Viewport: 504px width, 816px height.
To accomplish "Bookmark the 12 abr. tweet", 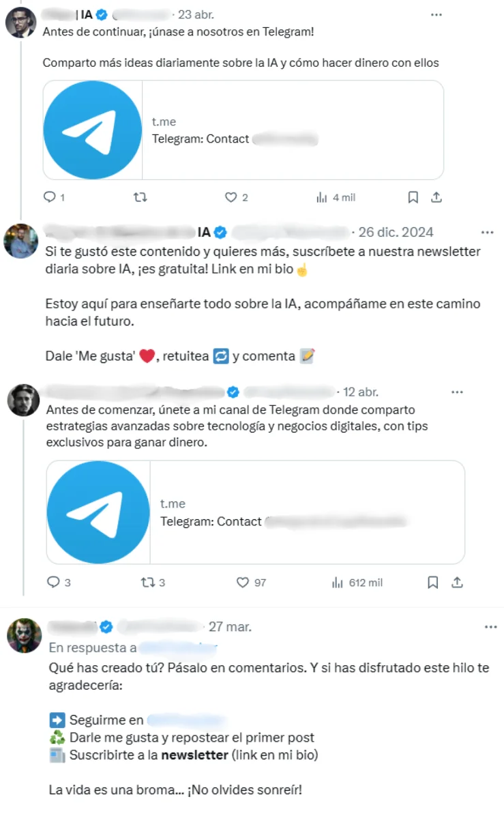I will click(x=433, y=583).
